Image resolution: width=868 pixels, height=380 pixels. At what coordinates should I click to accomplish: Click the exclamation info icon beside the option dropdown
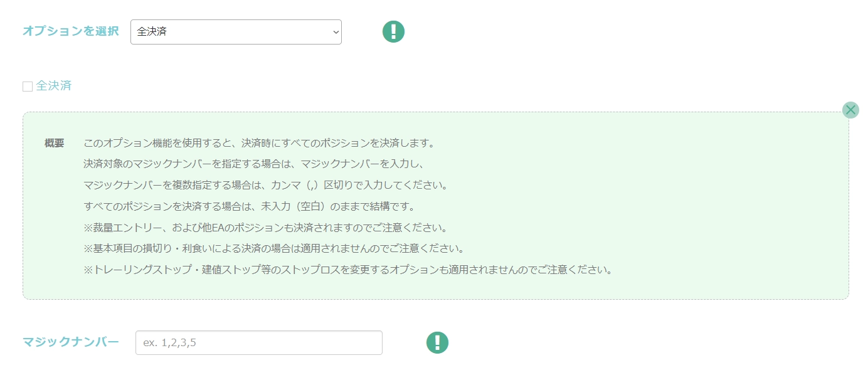click(393, 31)
